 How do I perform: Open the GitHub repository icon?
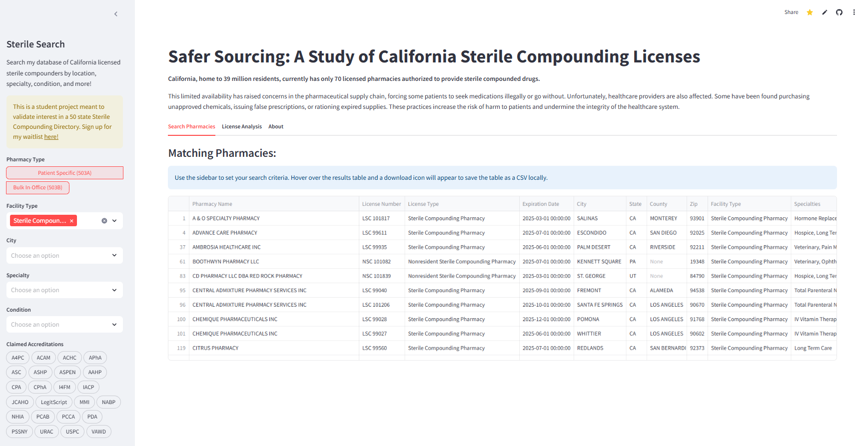click(x=839, y=12)
